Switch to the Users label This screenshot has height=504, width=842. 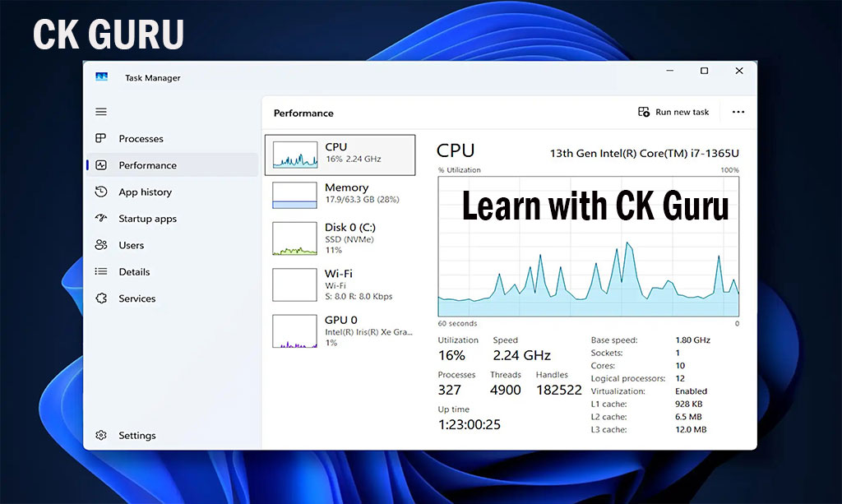click(x=131, y=245)
